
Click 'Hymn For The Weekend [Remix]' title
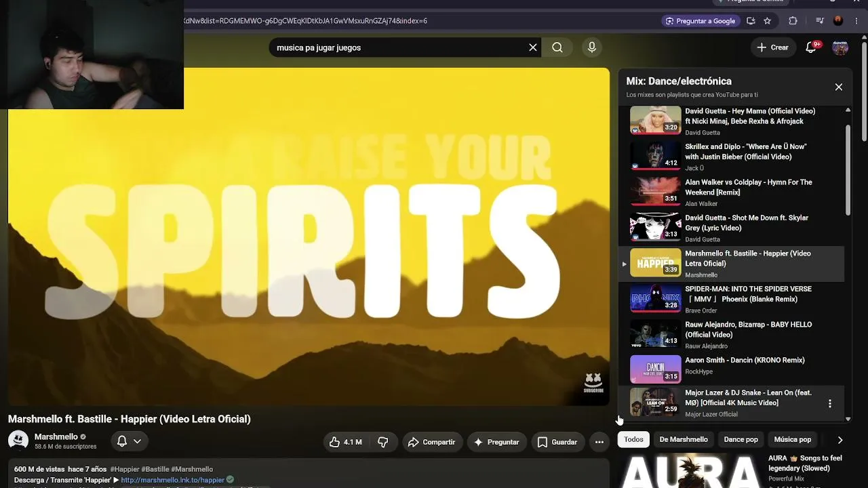(749, 187)
